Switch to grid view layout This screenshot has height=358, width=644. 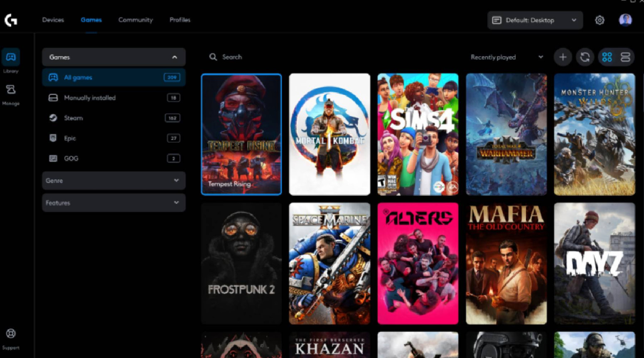coord(607,57)
